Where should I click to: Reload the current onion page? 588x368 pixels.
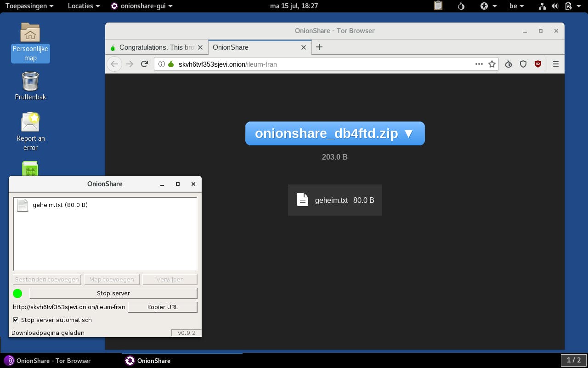144,64
